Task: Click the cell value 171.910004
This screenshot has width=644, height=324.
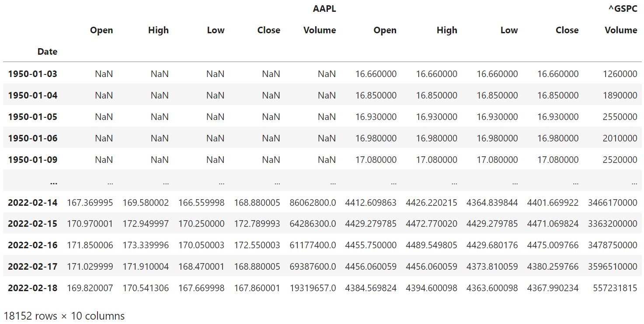Action: click(x=146, y=267)
